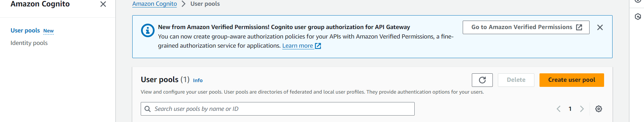Screen dimensions: 644x122
Task: Open the Learn more link in banner
Action: [298, 46]
